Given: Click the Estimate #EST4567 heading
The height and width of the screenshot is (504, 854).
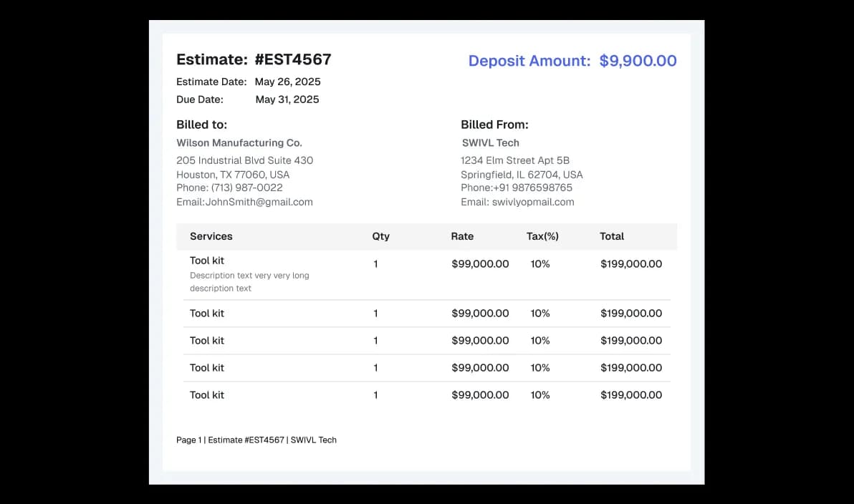Looking at the screenshot, I should (254, 59).
